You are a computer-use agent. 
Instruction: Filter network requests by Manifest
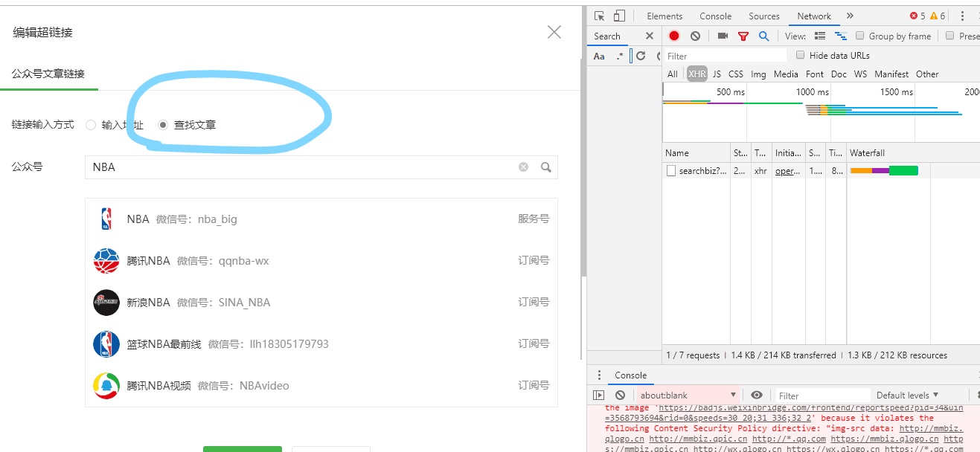tap(891, 74)
